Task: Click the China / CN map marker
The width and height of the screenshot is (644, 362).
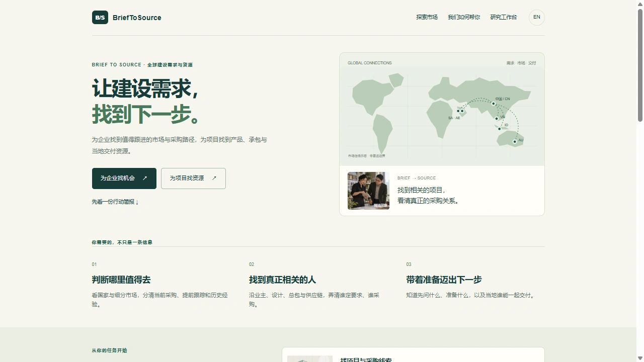Action: [x=494, y=104]
